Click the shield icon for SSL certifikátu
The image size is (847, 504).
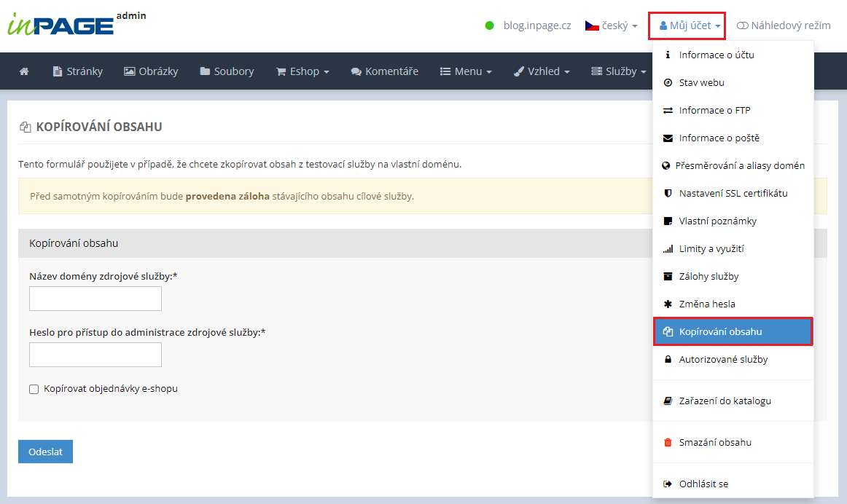pos(667,194)
